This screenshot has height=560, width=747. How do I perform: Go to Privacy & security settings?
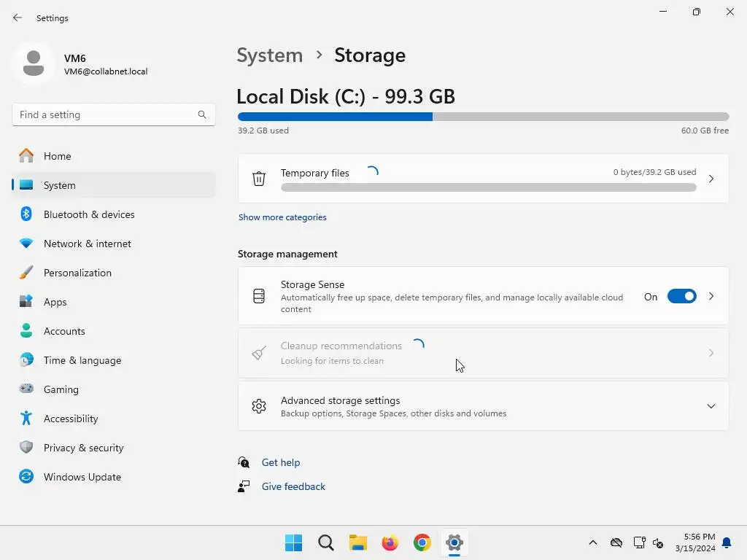83,448
